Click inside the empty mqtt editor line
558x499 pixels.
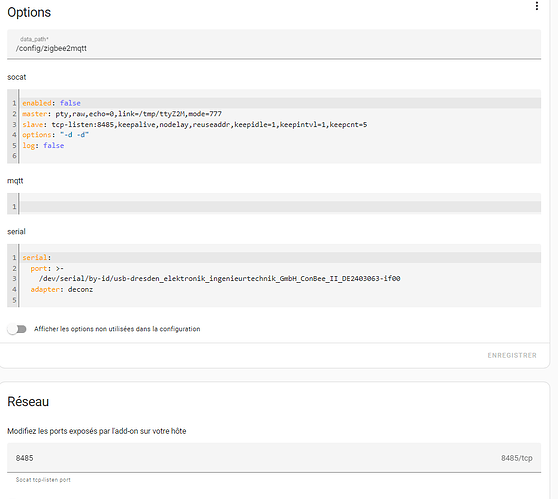point(280,206)
